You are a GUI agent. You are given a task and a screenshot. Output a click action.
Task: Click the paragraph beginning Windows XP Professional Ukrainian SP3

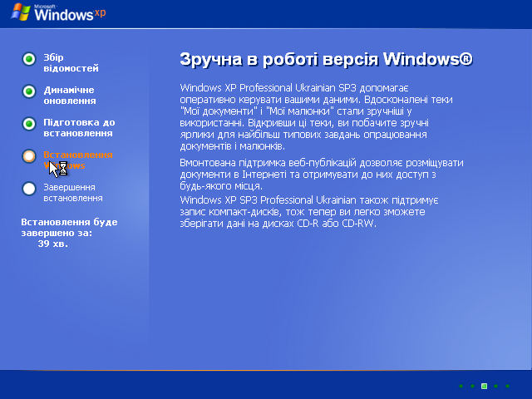click(316, 116)
